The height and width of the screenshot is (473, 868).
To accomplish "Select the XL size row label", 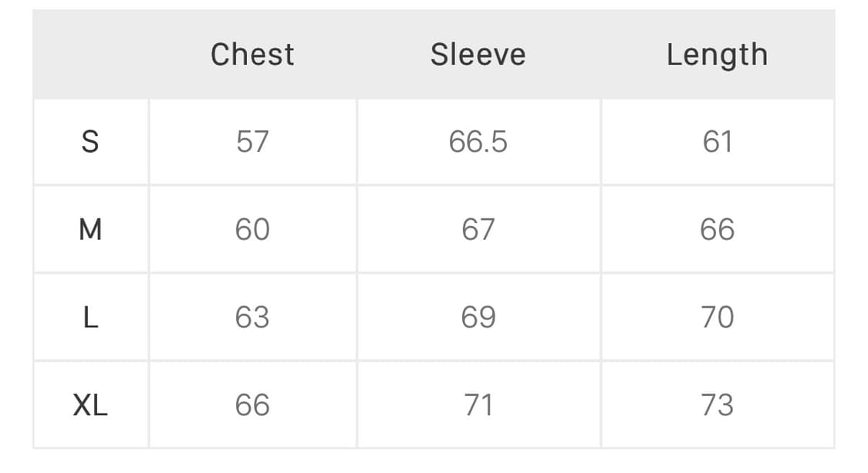I will pos(90,405).
